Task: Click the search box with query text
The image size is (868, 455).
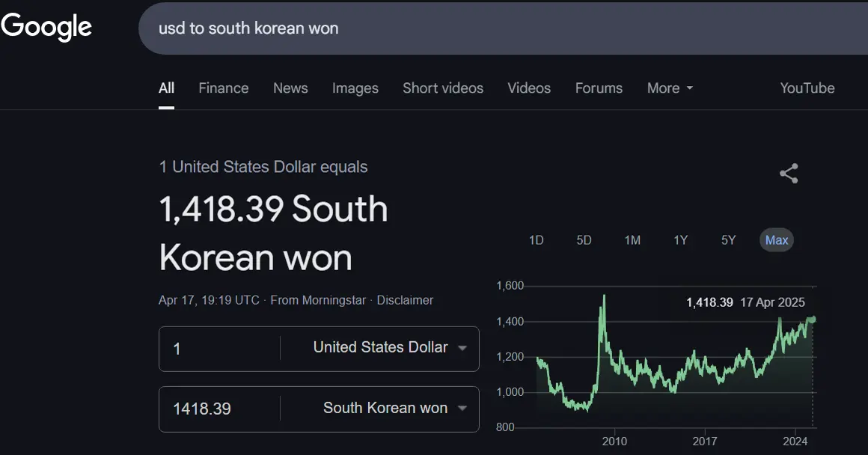Action: [449, 28]
